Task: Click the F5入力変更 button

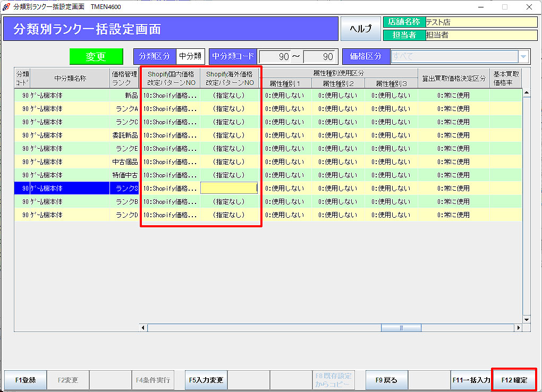Action: 206,380
